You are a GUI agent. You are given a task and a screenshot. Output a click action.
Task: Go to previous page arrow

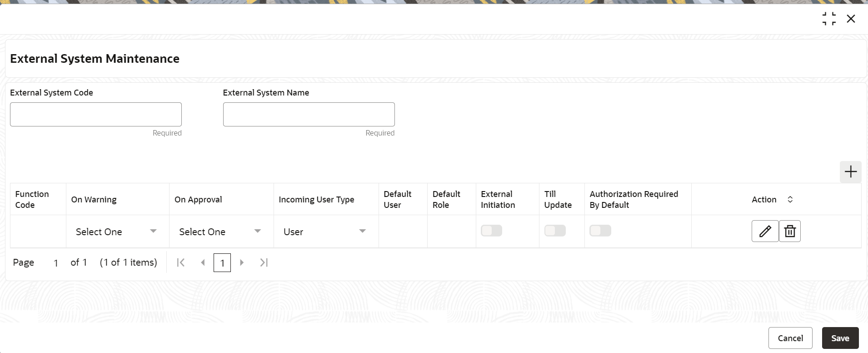tap(203, 262)
